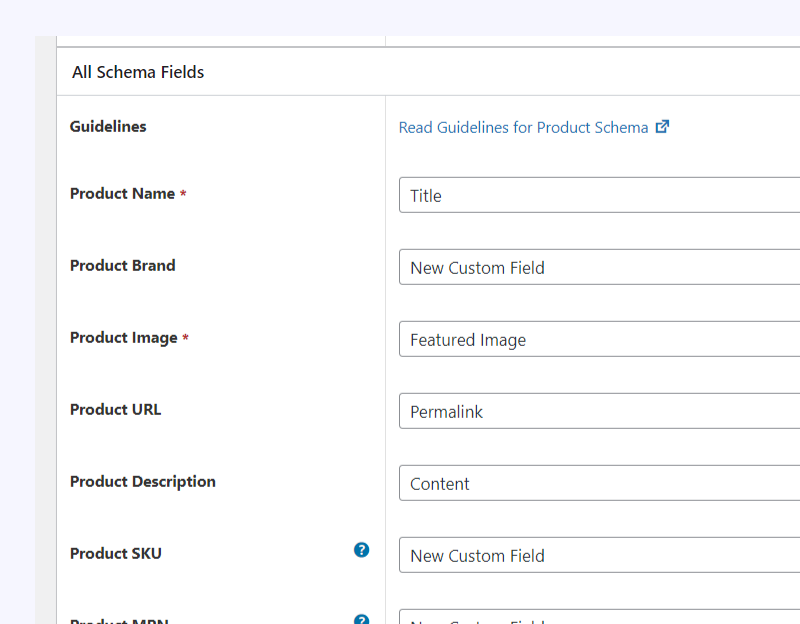Open the partially visible Product MPN dropdown
This screenshot has width=800, height=624.
point(600,618)
